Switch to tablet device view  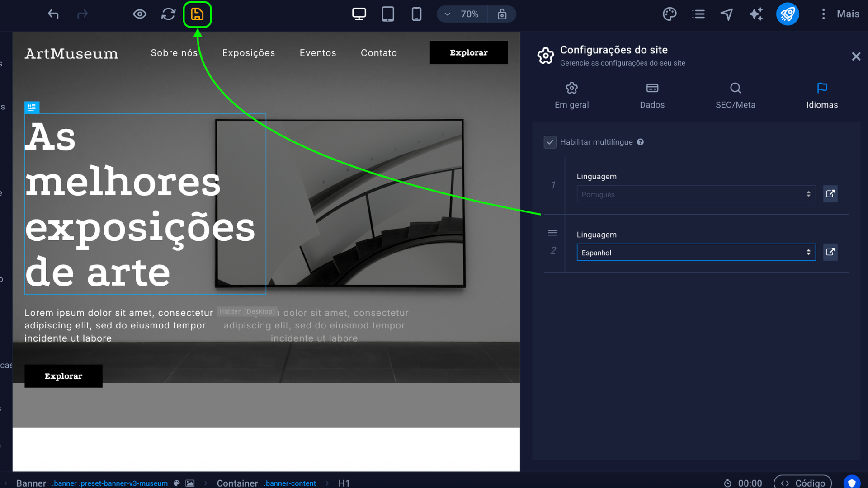coord(388,14)
